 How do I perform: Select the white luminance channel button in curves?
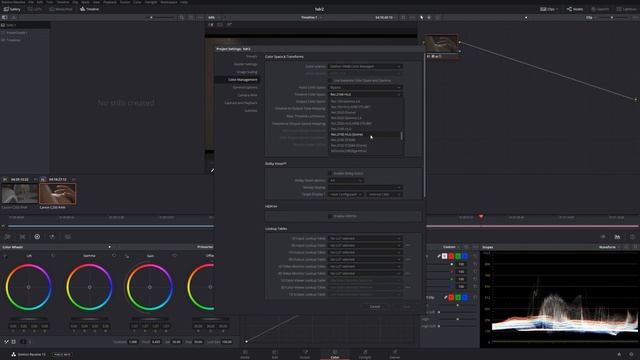[444, 256]
